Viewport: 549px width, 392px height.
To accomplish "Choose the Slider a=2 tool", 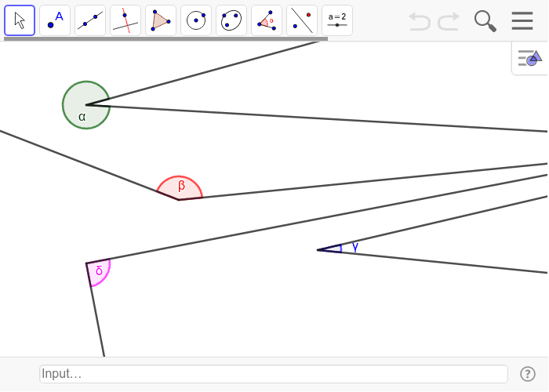I will (337, 20).
